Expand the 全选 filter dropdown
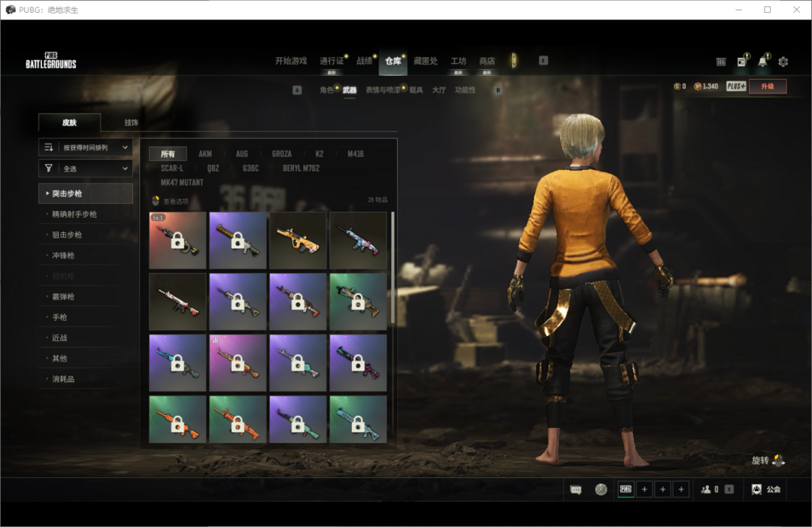Image resolution: width=812 pixels, height=527 pixels. point(86,168)
